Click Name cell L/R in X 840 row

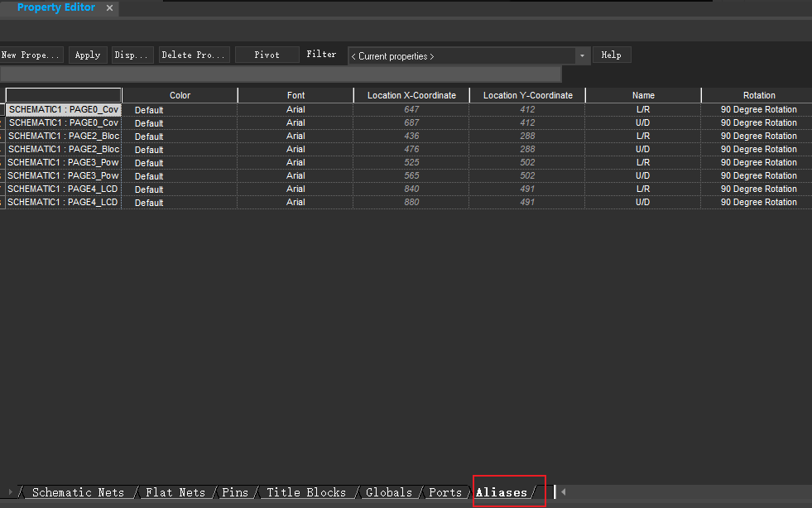643,189
